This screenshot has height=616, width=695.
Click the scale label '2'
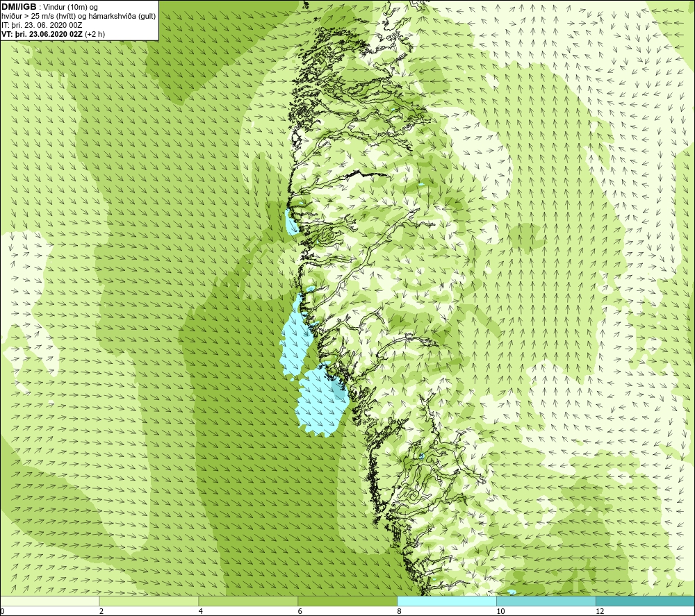(101, 612)
